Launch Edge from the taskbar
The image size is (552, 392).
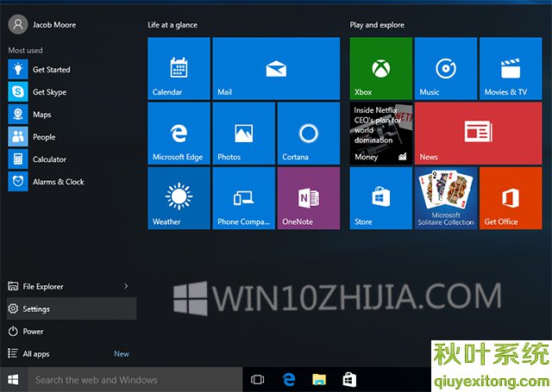pyautogui.click(x=289, y=380)
